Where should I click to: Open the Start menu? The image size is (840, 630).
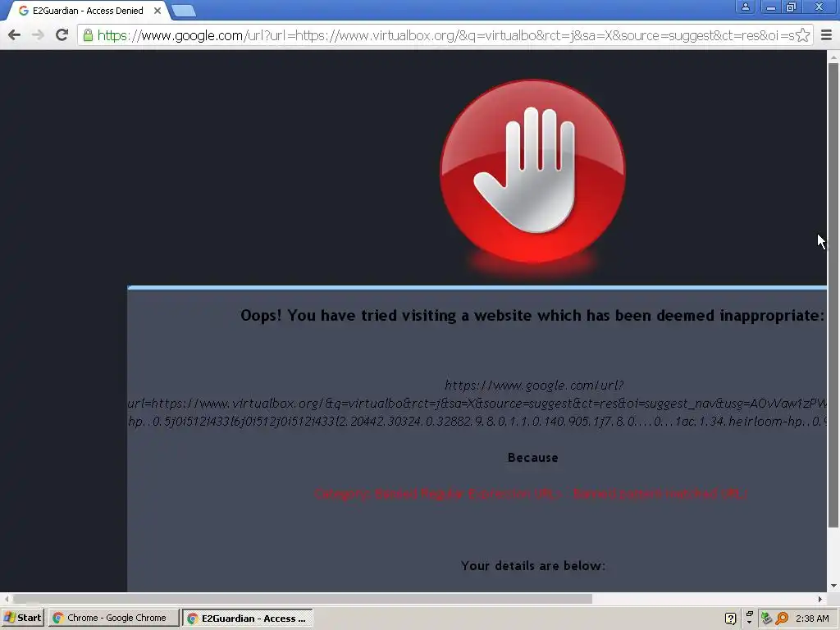(23, 618)
